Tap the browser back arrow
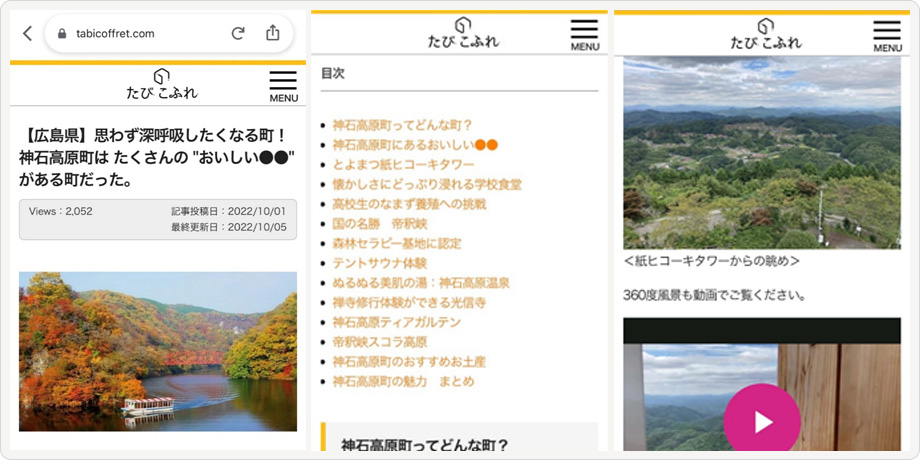This screenshot has width=920, height=460. pyautogui.click(x=28, y=33)
